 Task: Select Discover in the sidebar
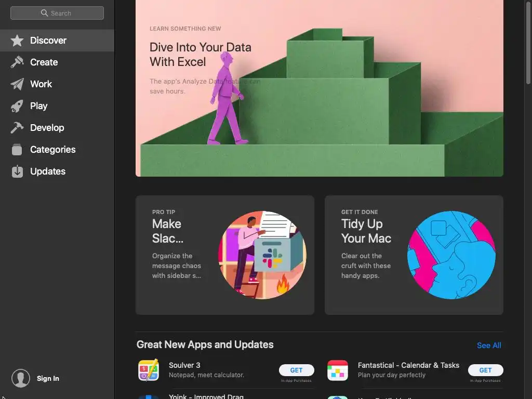[x=57, y=41]
